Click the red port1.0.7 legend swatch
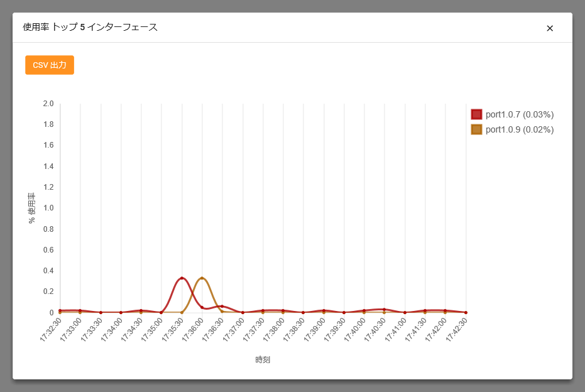Image resolution: width=585 pixels, height=392 pixels. coord(476,114)
